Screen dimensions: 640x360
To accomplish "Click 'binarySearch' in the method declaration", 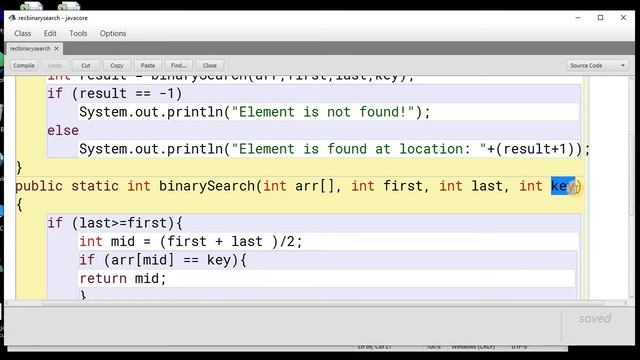I will (207, 186).
